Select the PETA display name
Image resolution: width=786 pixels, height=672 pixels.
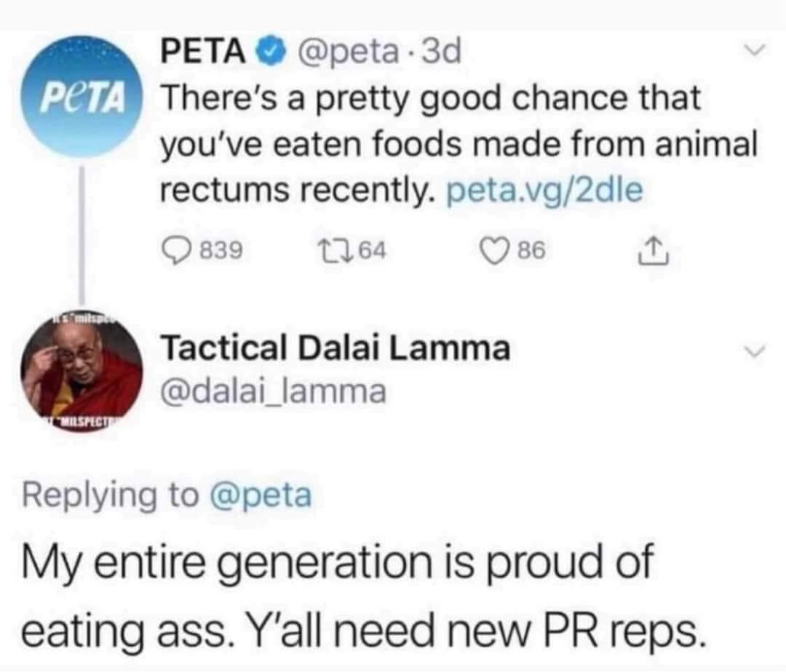[203, 52]
